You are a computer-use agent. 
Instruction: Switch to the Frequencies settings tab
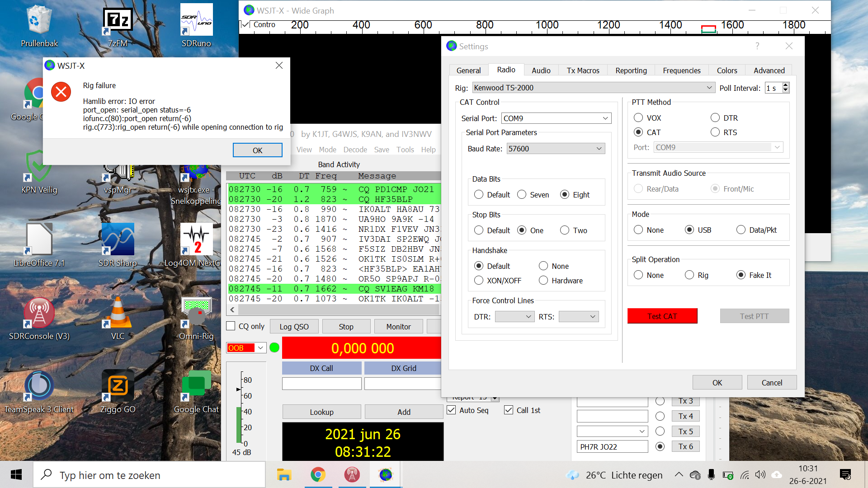(681, 70)
